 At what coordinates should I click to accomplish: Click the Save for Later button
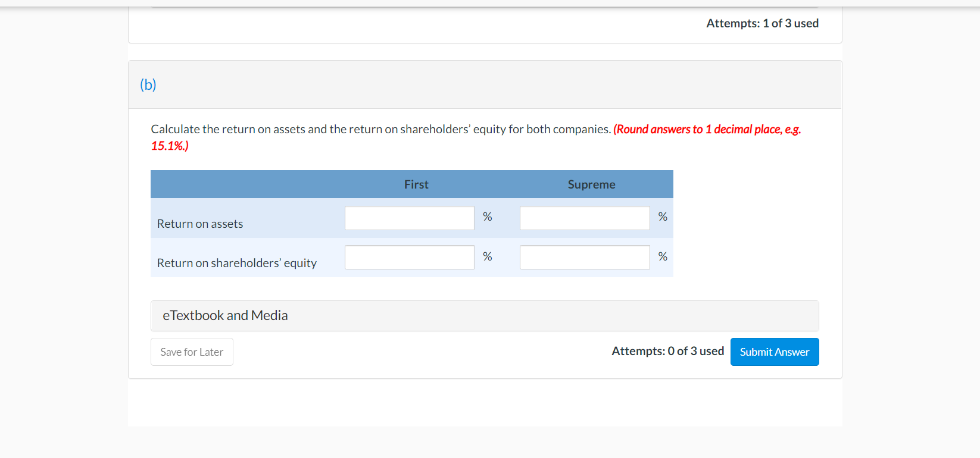click(192, 352)
